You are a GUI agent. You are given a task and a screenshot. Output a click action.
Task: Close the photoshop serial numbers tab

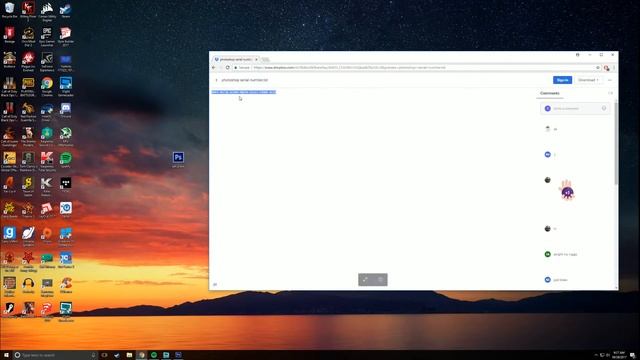click(256, 59)
